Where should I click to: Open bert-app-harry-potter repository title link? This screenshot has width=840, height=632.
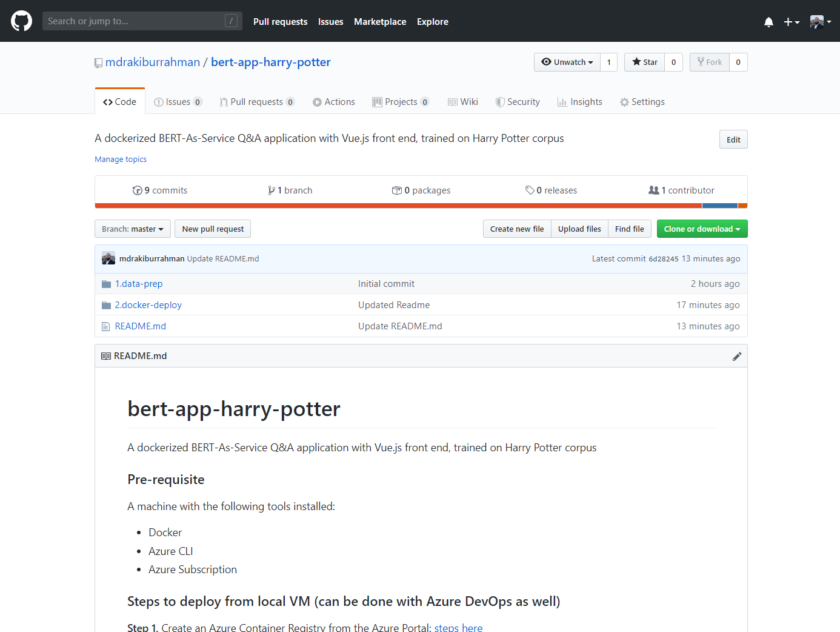(271, 62)
